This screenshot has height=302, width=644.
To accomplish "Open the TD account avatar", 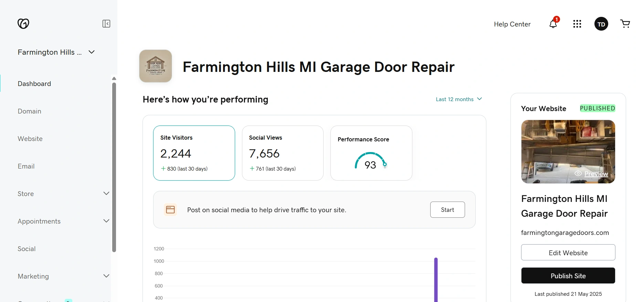I will coord(601,24).
